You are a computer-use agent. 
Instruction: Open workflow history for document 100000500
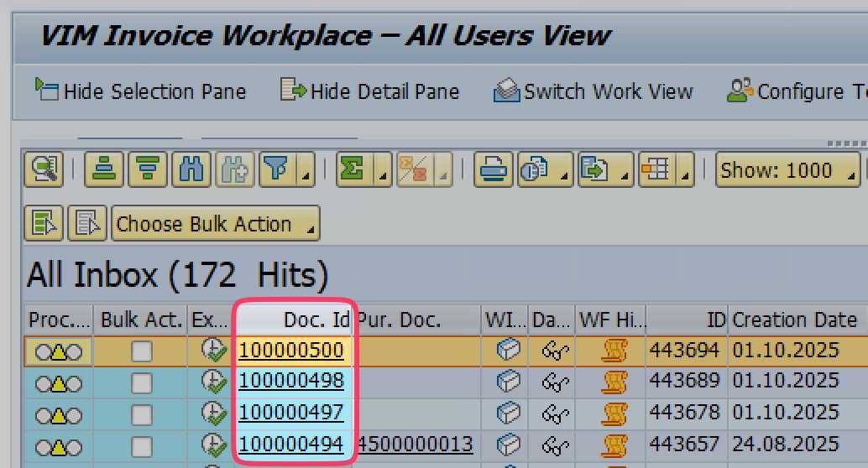(614, 351)
